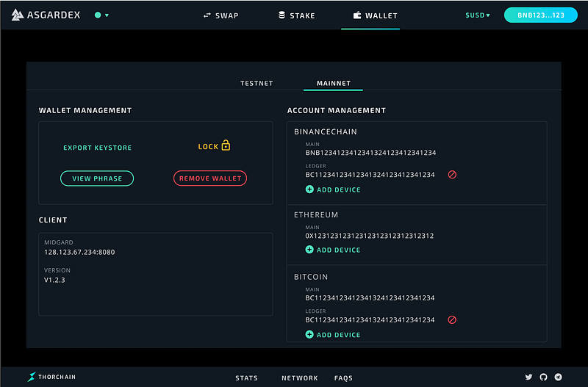Viewport: 588px width, 387px height.
Task: Click the BNB123...123 address button
Action: 540,15
